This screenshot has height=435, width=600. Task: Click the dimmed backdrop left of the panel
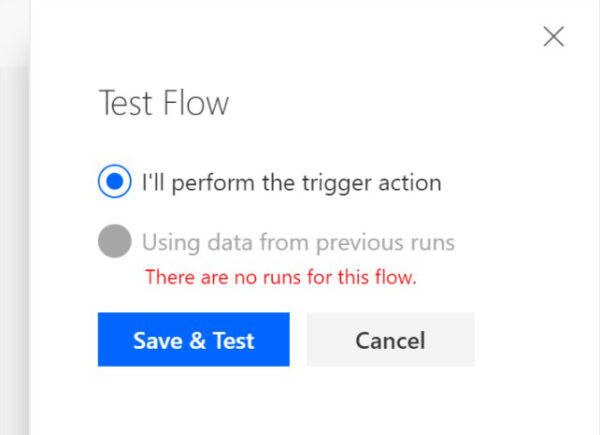tap(14, 250)
